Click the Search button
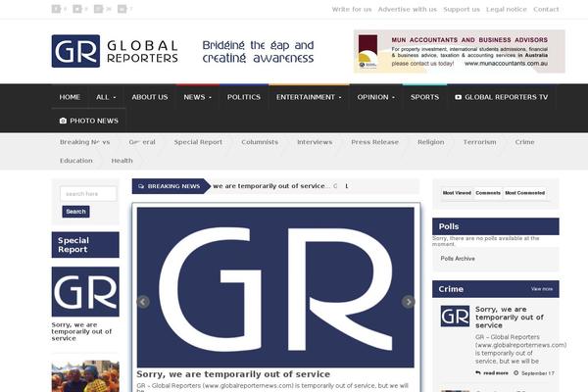This screenshot has width=588, height=392. tap(75, 212)
